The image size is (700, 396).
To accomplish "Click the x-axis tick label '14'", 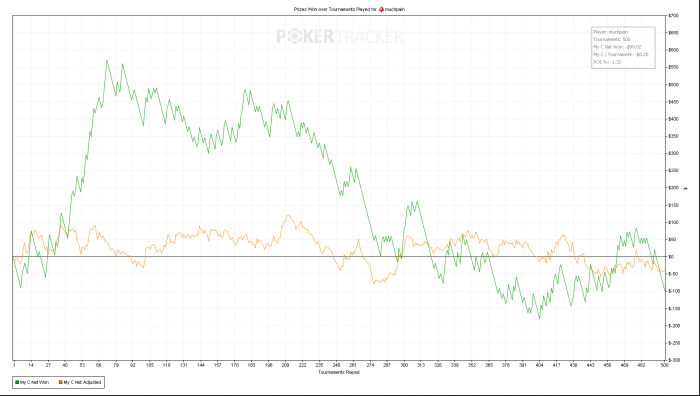I will (x=31, y=365).
